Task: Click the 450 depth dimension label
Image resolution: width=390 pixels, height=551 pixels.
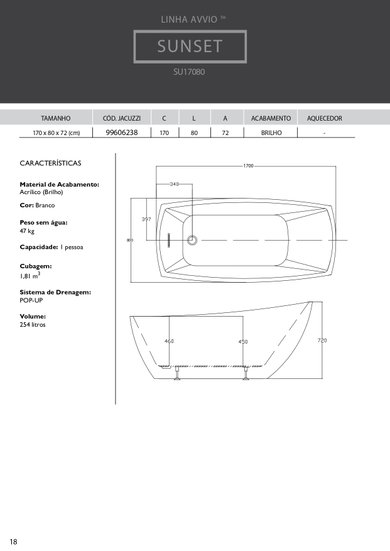Action: [243, 342]
